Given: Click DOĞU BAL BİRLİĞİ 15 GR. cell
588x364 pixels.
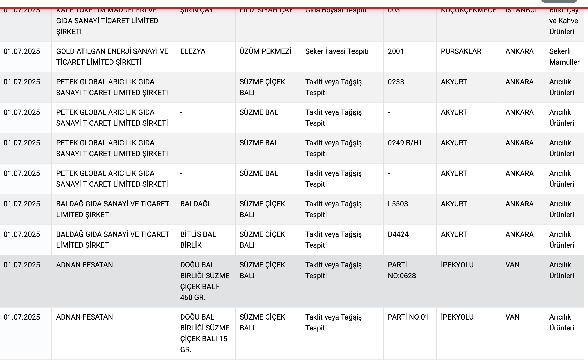Looking at the screenshot, I should (206, 333).
